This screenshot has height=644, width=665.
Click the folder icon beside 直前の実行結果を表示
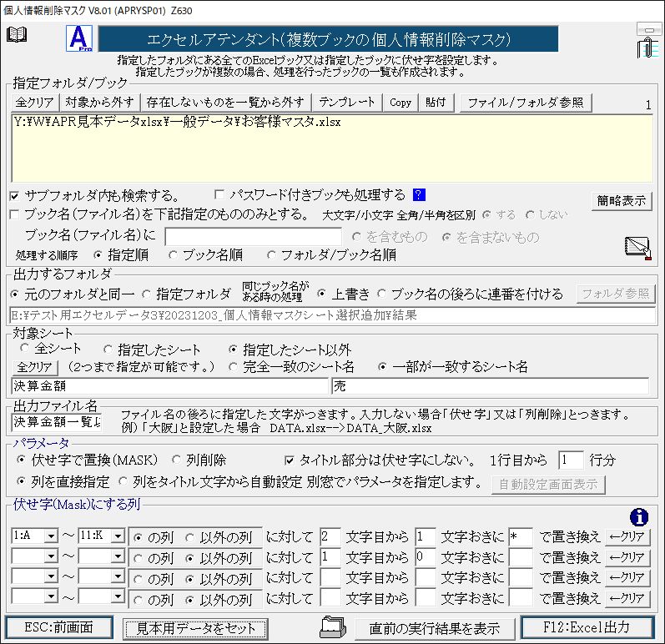coord(332,626)
